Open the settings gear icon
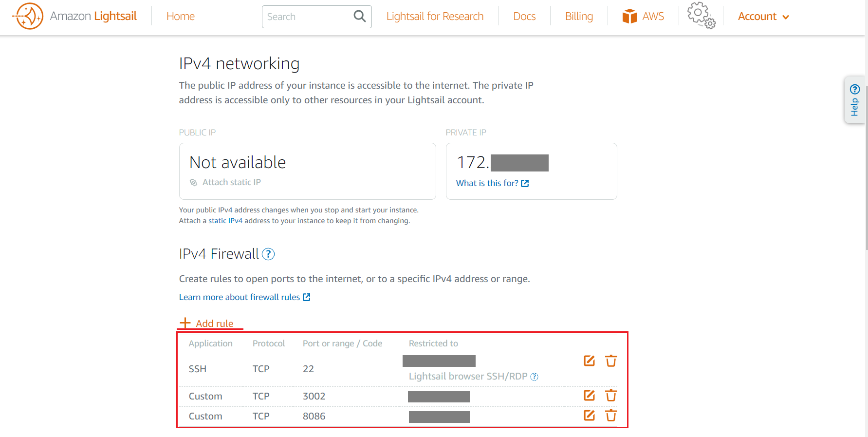The height and width of the screenshot is (437, 868). 701,15
